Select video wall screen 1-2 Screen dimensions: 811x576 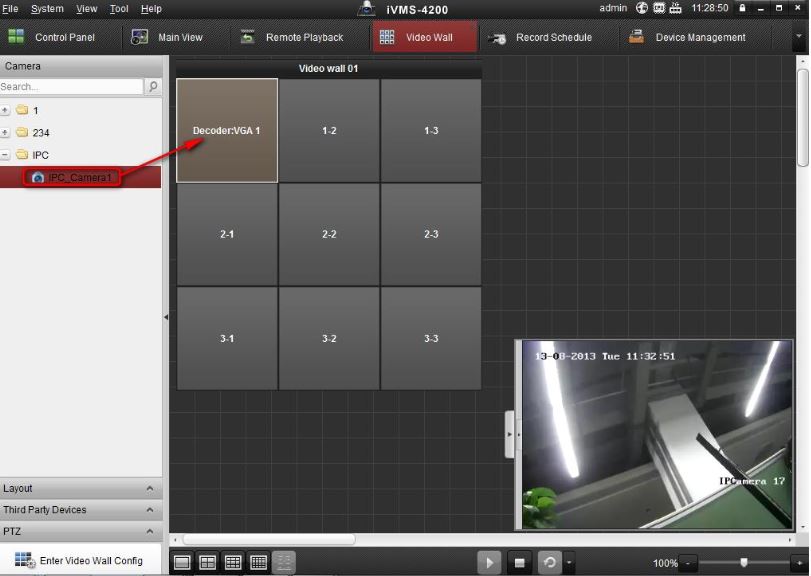point(329,130)
